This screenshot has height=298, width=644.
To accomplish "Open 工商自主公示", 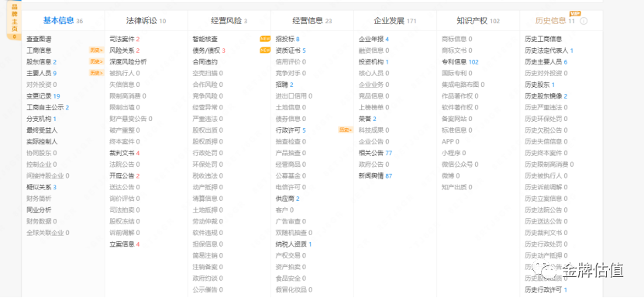I will [47, 108].
